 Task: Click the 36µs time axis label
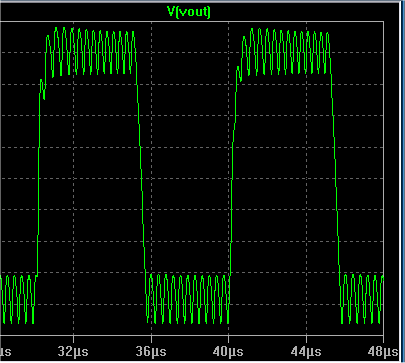point(151,351)
